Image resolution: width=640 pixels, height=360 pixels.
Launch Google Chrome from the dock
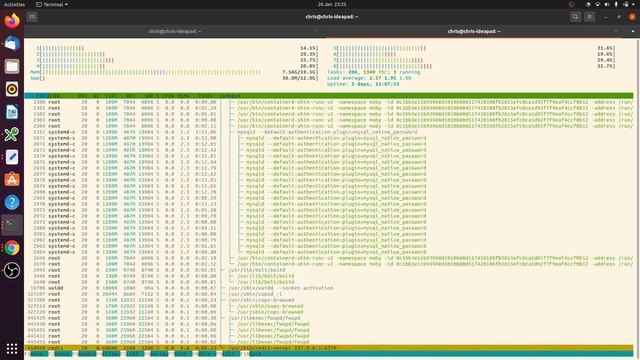[12, 248]
